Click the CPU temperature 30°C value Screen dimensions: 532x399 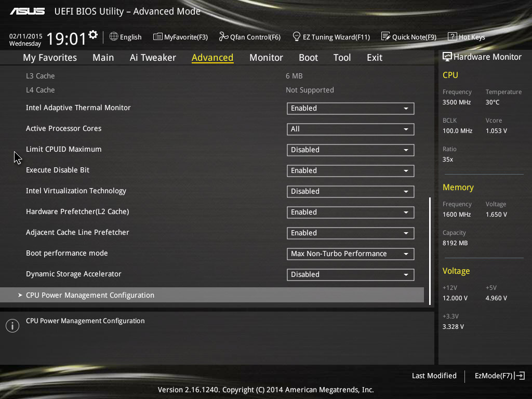tap(493, 102)
